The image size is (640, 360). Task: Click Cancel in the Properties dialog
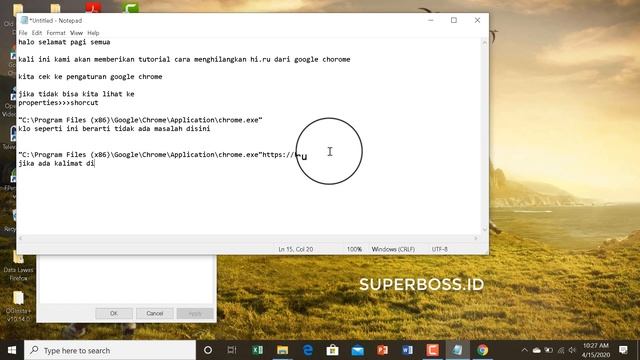[x=155, y=313]
